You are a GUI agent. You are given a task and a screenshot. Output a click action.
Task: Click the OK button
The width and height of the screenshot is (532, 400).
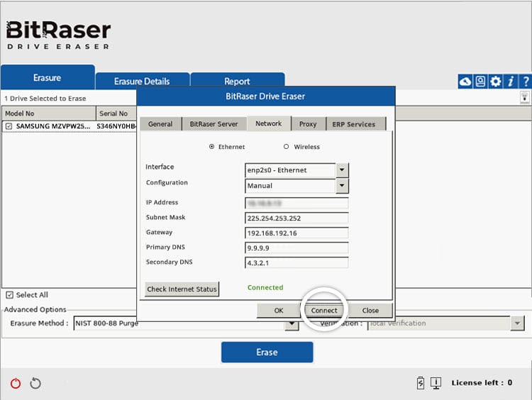[x=279, y=311]
